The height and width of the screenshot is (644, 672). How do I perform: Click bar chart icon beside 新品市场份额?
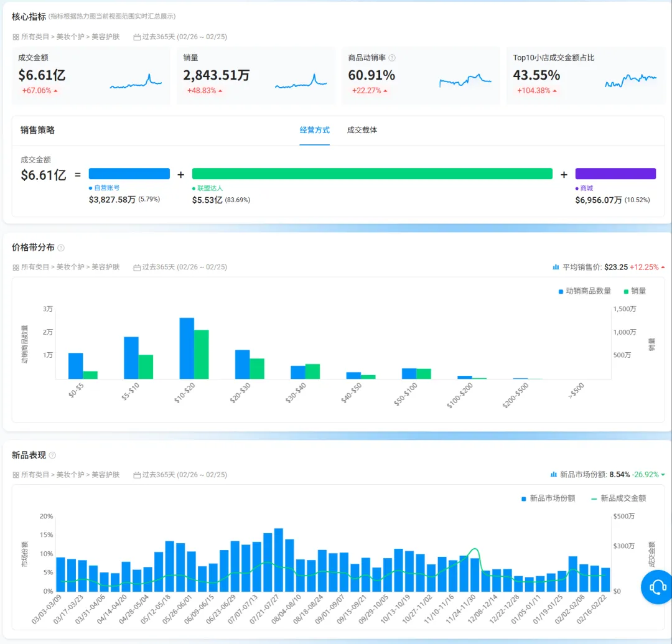[553, 474]
